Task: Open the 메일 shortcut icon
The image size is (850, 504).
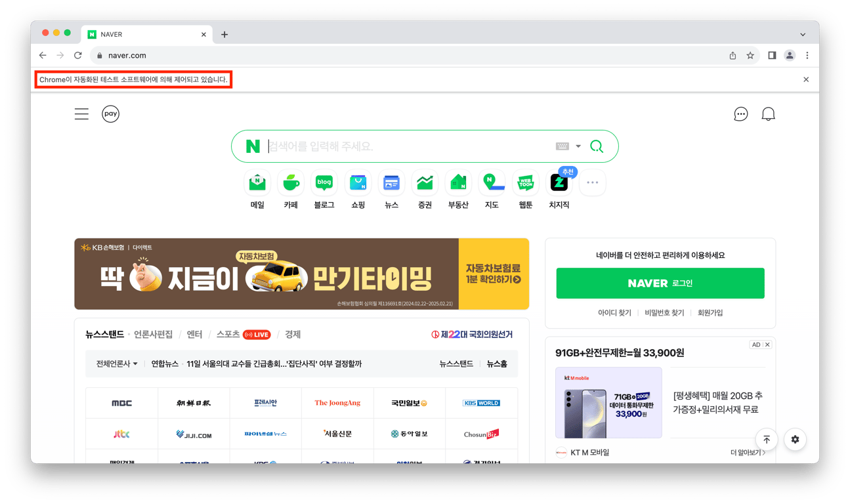Action: point(257,183)
